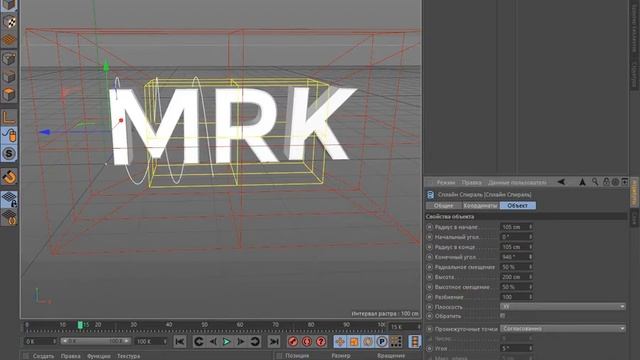The image size is (640, 360).
Task: Open the Режим menu in attribute manager
Action: click(x=446, y=182)
